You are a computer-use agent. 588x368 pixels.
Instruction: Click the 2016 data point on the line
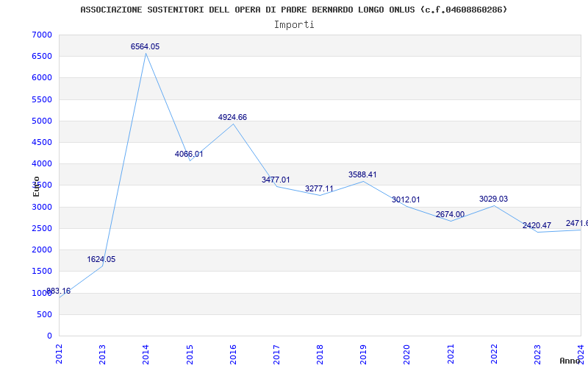pyautogui.click(x=233, y=124)
